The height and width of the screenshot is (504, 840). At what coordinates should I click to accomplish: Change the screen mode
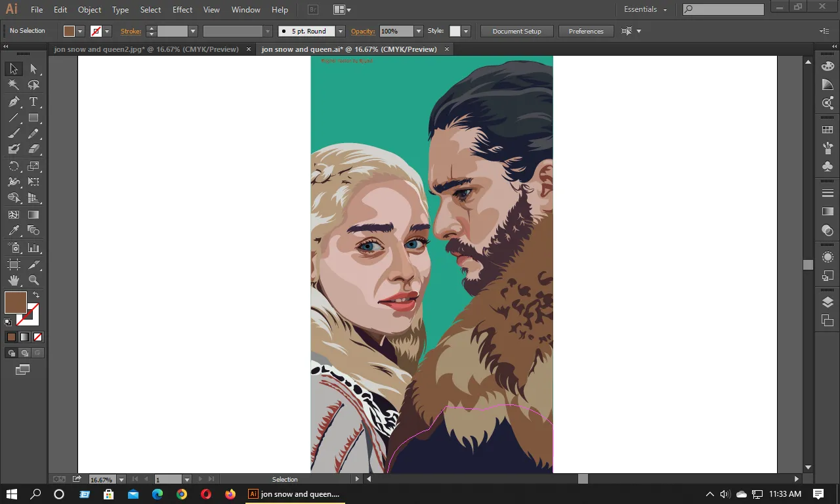23,370
